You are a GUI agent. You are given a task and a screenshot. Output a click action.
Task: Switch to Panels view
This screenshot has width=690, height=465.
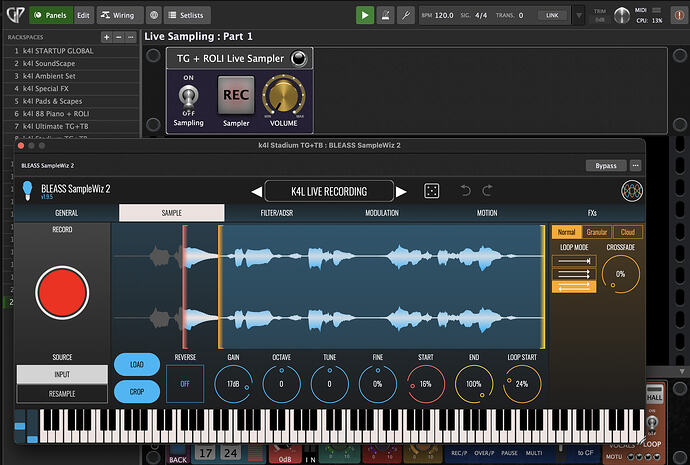point(51,15)
